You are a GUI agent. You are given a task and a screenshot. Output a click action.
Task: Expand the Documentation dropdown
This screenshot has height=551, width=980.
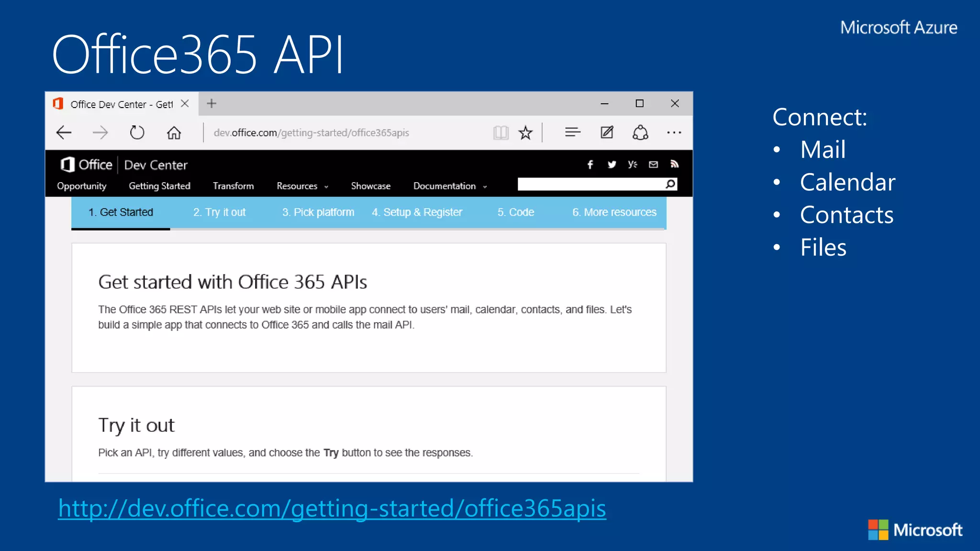point(450,186)
